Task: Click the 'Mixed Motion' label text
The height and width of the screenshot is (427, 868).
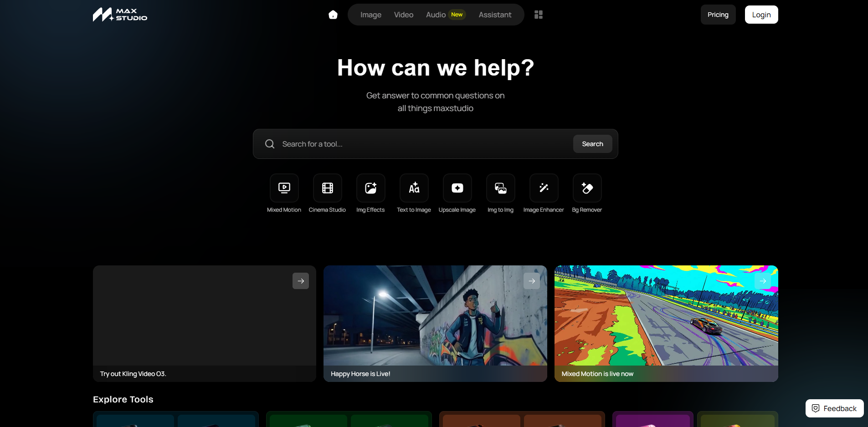Action: pos(284,210)
